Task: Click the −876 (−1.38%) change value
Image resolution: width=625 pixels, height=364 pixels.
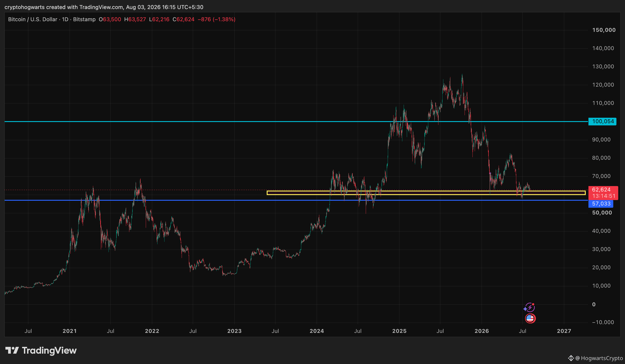Action: [217, 19]
